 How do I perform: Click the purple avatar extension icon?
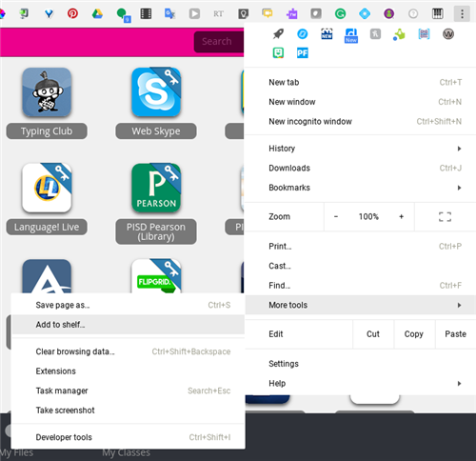389,13
